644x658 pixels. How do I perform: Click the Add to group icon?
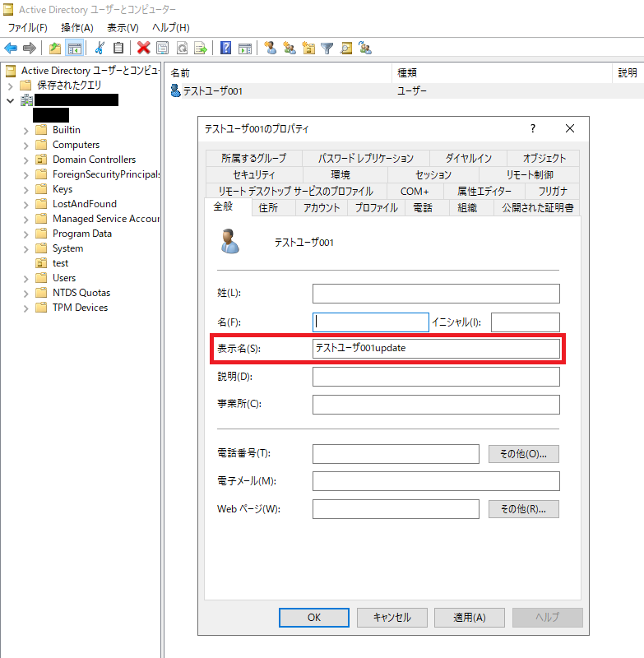click(x=365, y=49)
